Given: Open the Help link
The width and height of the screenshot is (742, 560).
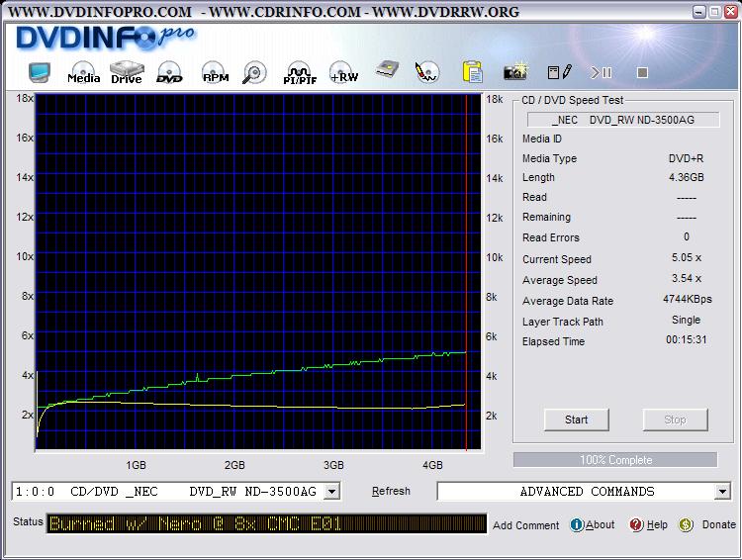Looking at the screenshot, I should (x=657, y=524).
